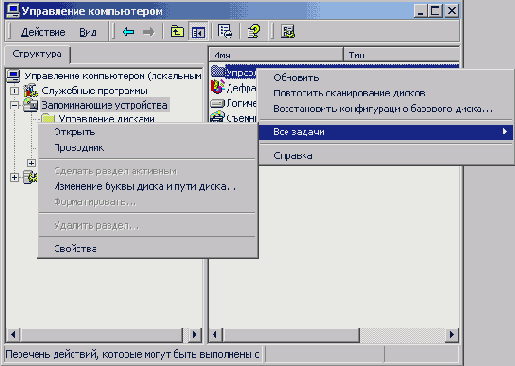Click the Тип column header
The width and height of the screenshot is (515, 366).
[402, 54]
